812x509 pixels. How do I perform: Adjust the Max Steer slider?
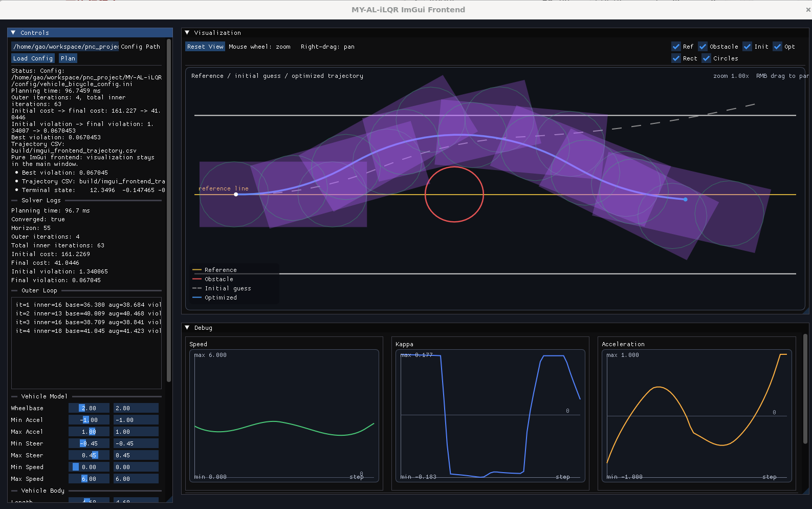click(x=89, y=455)
